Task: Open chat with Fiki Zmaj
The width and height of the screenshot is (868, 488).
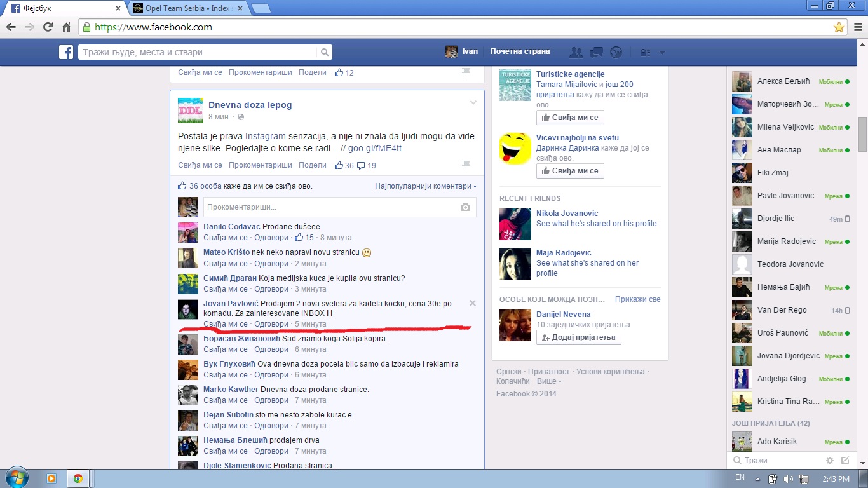Action: pos(791,173)
